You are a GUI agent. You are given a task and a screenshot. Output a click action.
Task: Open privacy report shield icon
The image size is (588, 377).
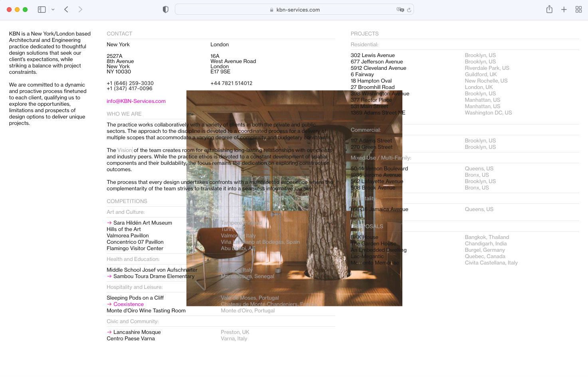(166, 10)
